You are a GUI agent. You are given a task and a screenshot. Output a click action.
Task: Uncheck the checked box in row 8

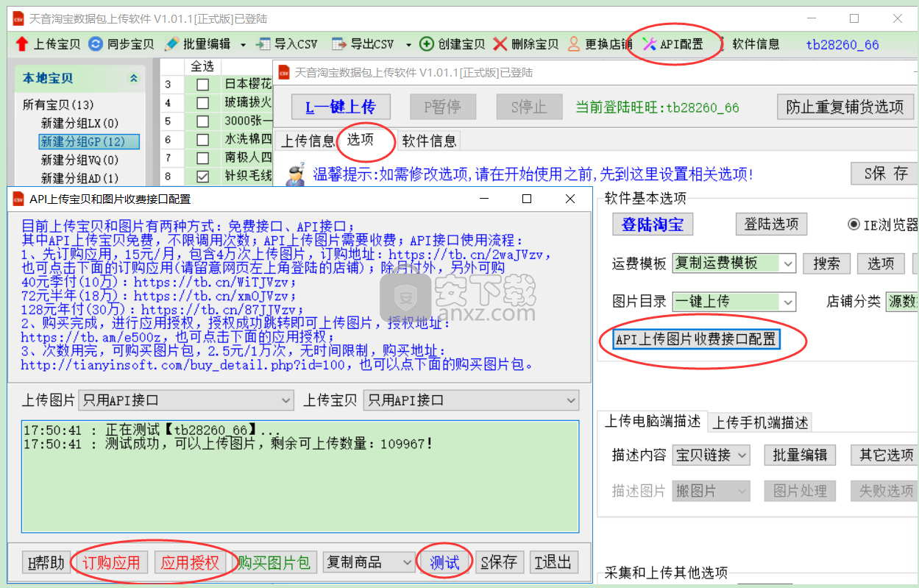pos(202,177)
